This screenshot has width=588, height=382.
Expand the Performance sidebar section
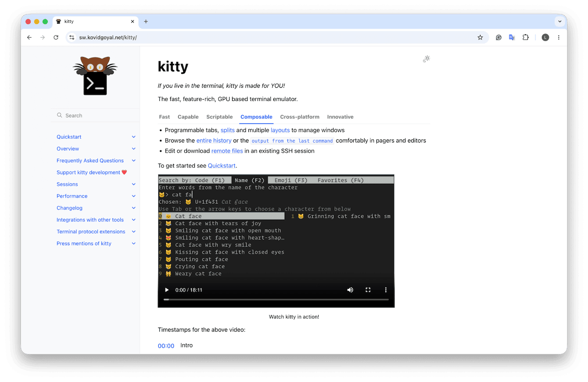pos(134,196)
